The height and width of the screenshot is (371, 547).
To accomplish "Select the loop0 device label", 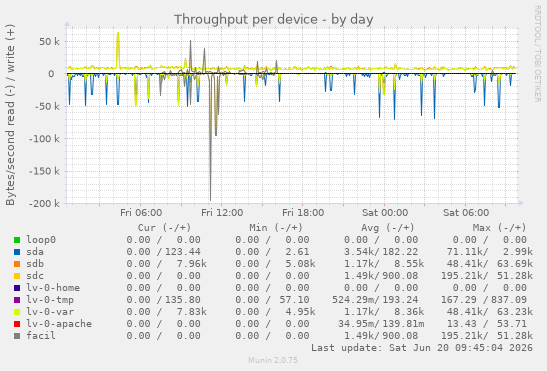I will pos(41,240).
